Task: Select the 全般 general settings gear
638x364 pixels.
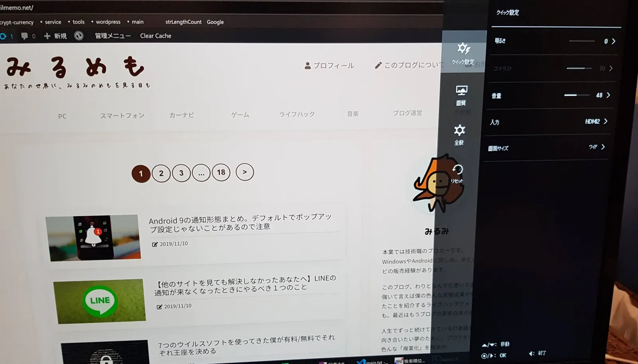Action: [x=459, y=135]
